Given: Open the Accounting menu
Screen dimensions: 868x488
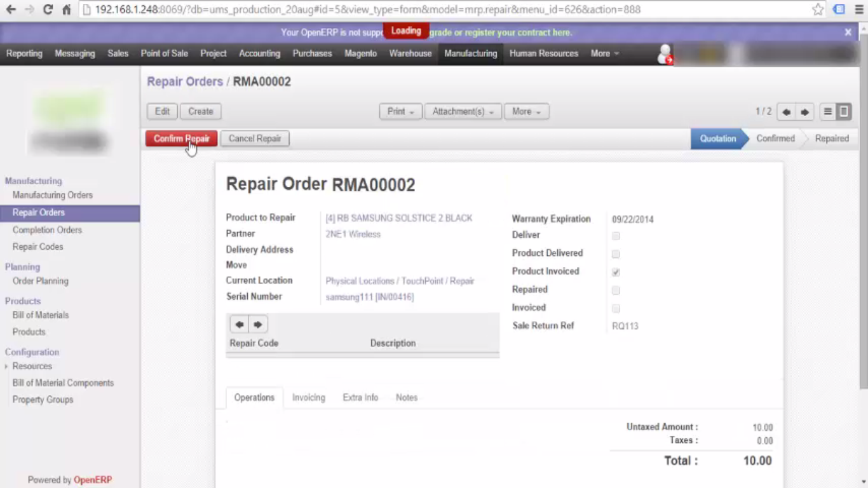Looking at the screenshot, I should [259, 53].
